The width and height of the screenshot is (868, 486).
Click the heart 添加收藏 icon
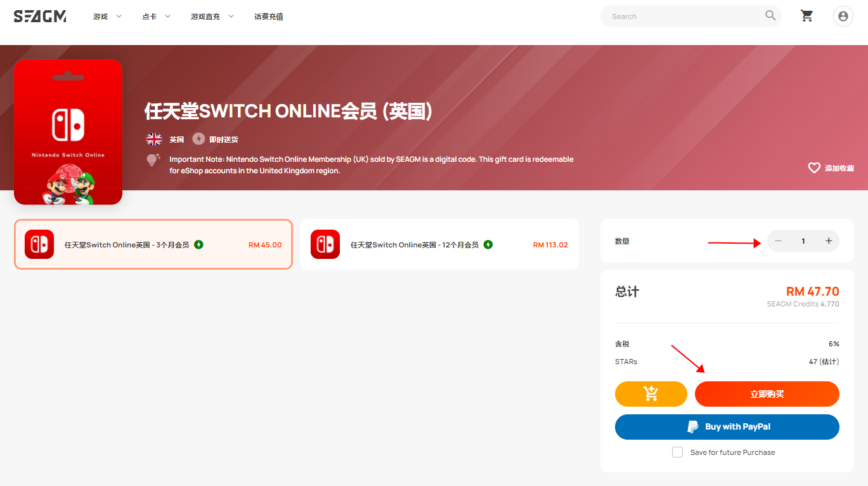[814, 167]
